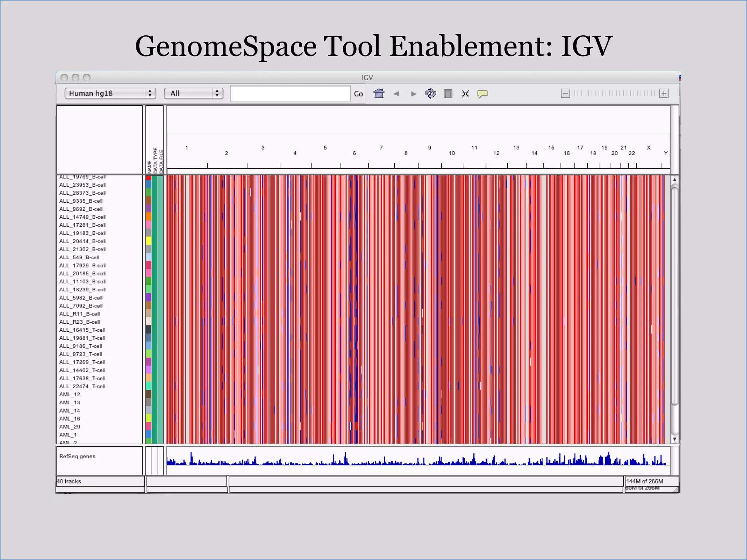The width and height of the screenshot is (747, 560).
Task: Go back with the left arrow icon
Action: coord(396,94)
